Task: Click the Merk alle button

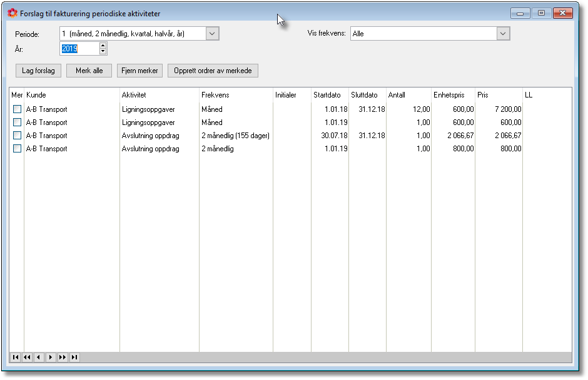Action: pyautogui.click(x=89, y=71)
